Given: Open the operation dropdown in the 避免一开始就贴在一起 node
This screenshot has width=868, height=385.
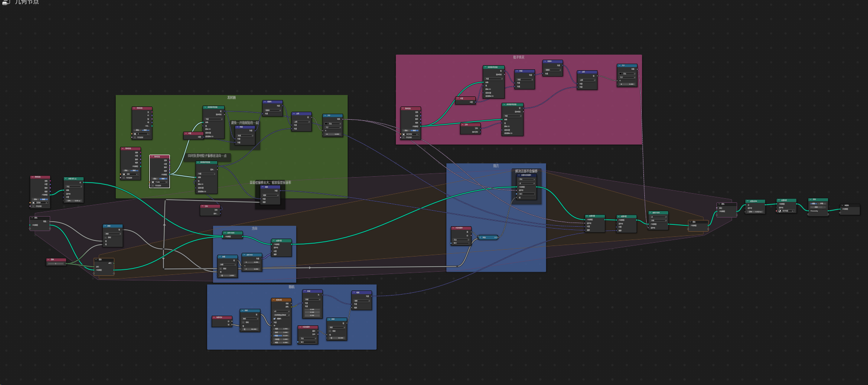Looking at the screenshot, I should click(x=245, y=135).
